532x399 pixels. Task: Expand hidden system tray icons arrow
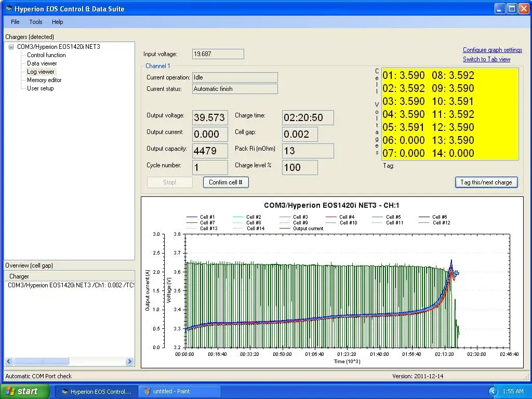point(493,392)
